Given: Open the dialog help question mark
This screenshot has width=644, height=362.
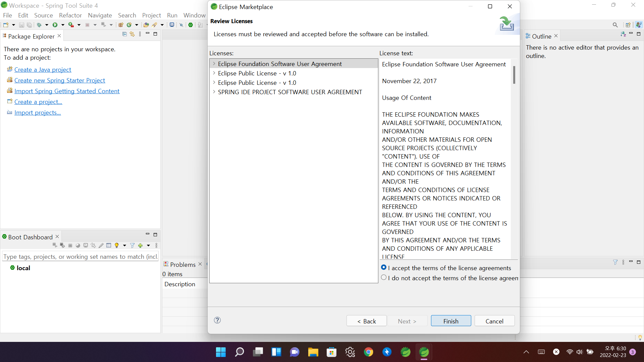Looking at the screenshot, I should click(x=217, y=320).
